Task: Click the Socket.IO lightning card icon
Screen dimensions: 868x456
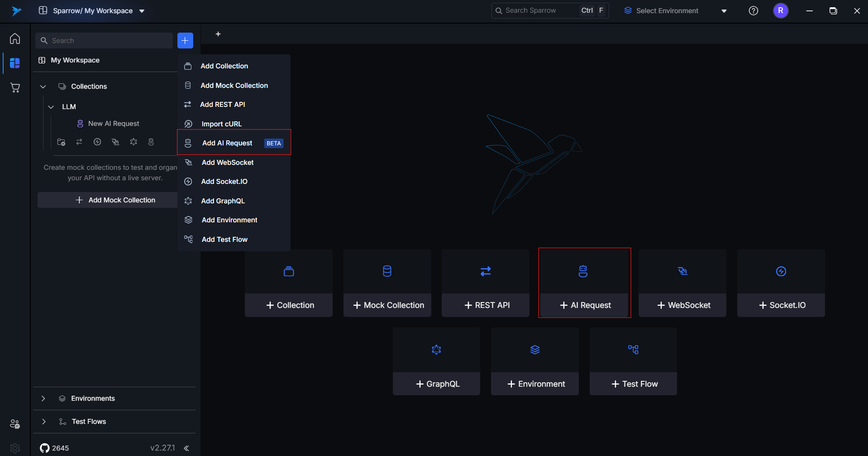Action: (x=781, y=271)
